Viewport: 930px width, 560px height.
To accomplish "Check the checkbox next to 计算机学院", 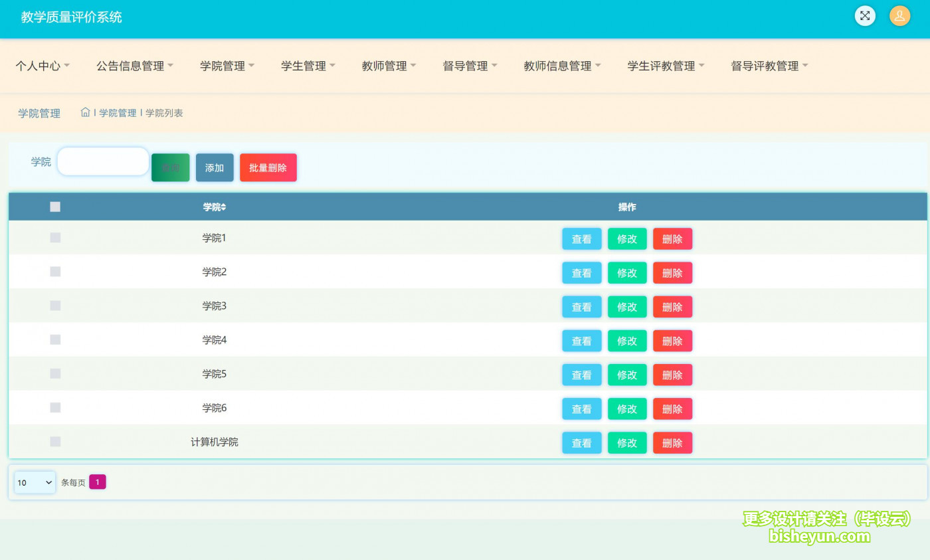I will click(55, 441).
